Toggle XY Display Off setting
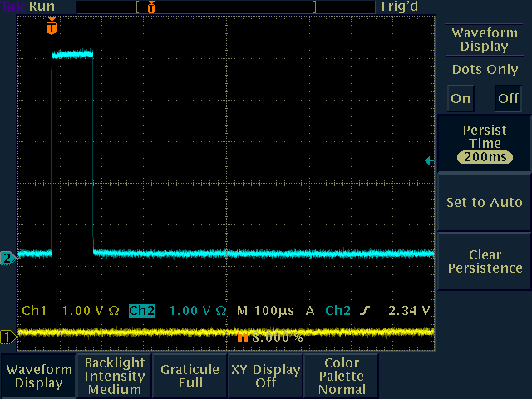Screen dimensions: 532x399 265,376
